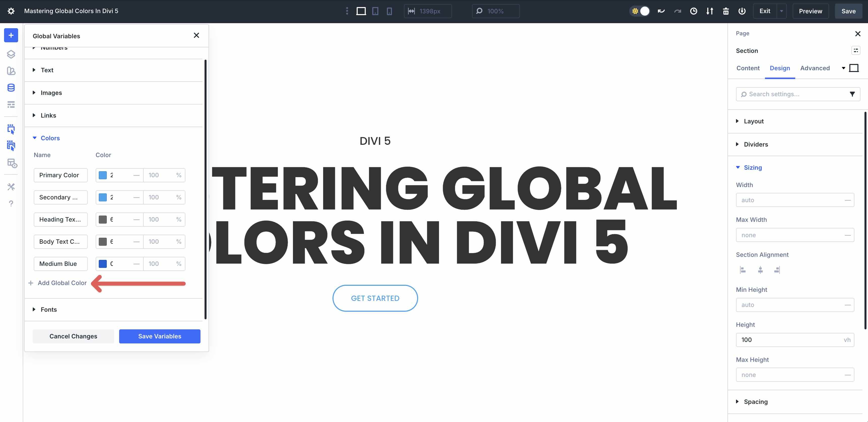Click the page settings list icon
Viewport: 868px width, 422px height.
click(x=11, y=104)
